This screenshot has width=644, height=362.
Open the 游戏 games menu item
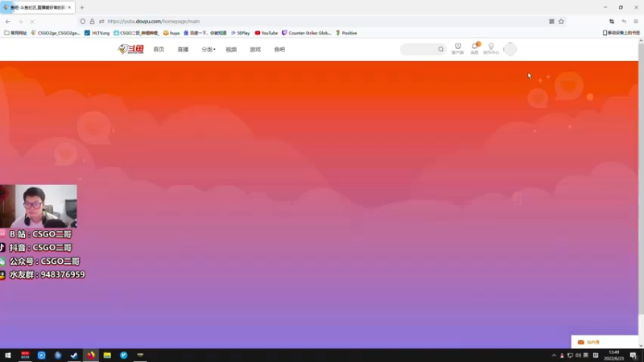tap(255, 49)
